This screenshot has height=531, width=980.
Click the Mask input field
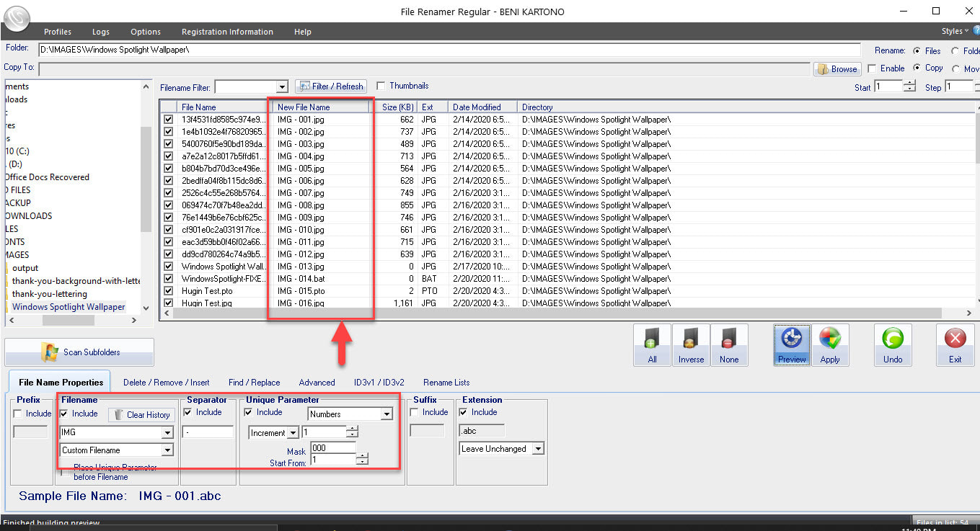point(334,447)
